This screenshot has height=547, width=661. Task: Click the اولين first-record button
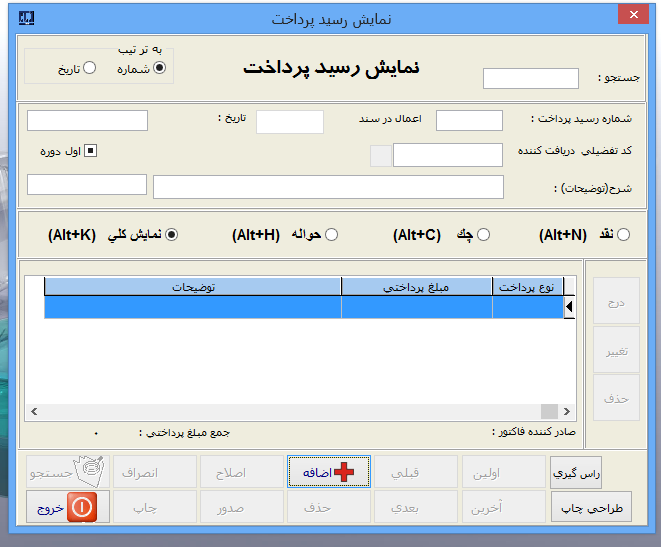[x=504, y=472]
